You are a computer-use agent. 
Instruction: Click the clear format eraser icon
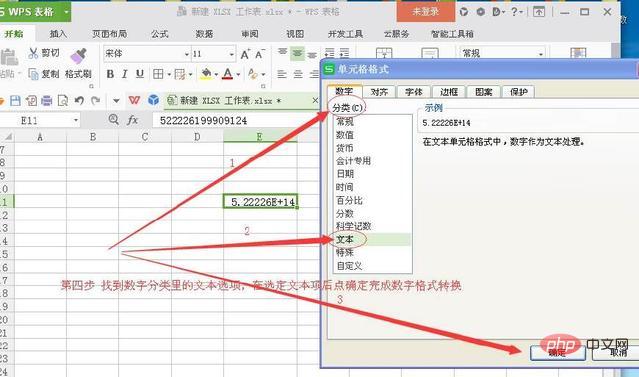point(253,74)
